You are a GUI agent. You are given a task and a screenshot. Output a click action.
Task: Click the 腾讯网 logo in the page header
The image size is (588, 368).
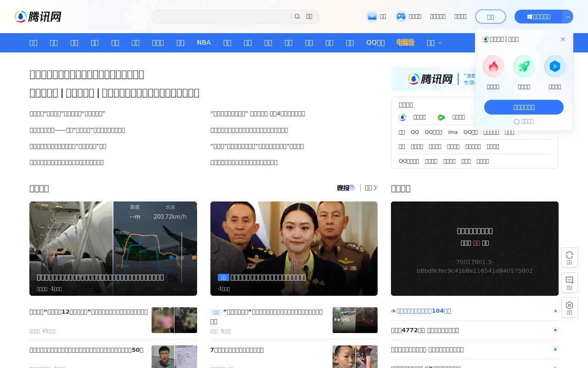click(x=38, y=17)
